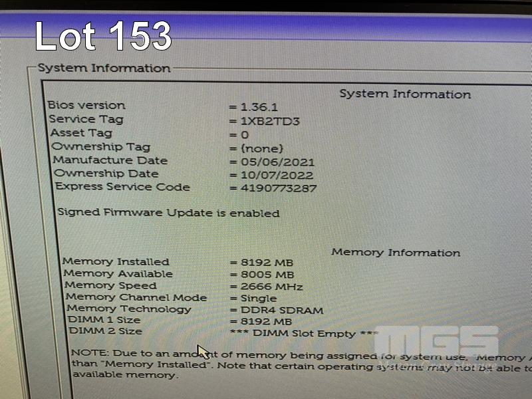Image resolution: width=532 pixels, height=399 pixels.
Task: Click the Memory Installed 8192 MB value
Action: coord(267,263)
